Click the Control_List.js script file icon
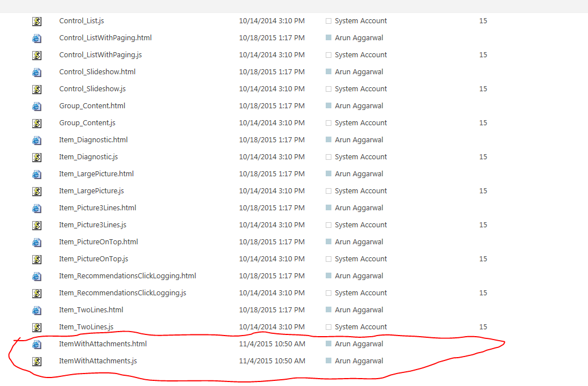 (37, 22)
